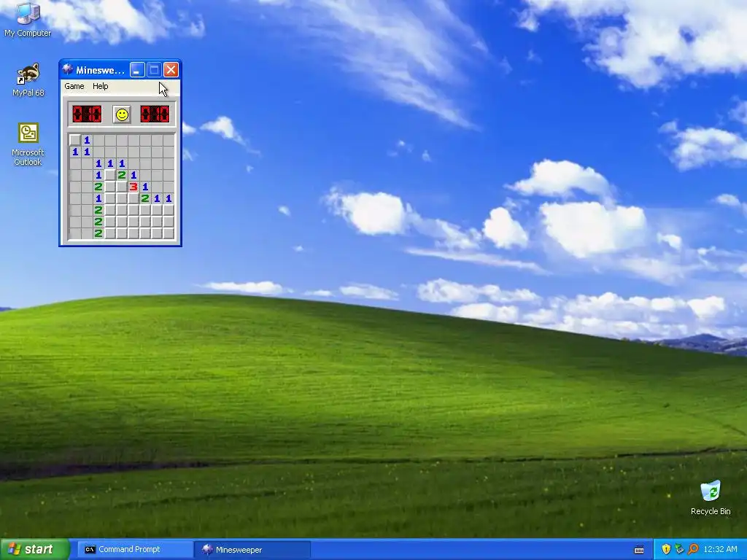Select the Recycle Bin desktop icon
The height and width of the screenshot is (560, 747).
tap(711, 497)
